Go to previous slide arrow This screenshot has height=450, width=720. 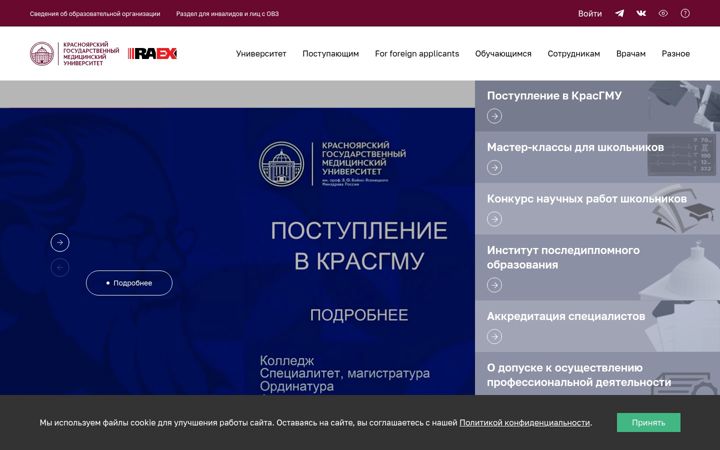tap(60, 268)
